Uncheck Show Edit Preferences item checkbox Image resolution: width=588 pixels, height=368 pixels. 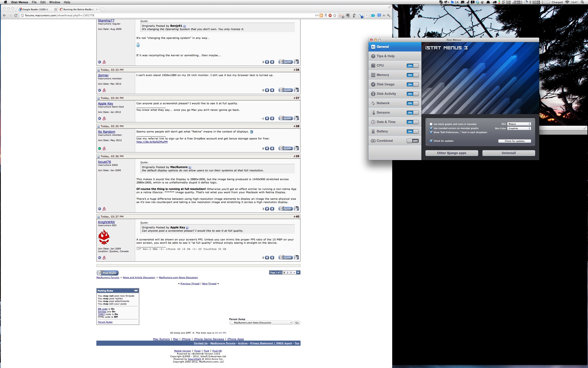coord(431,132)
